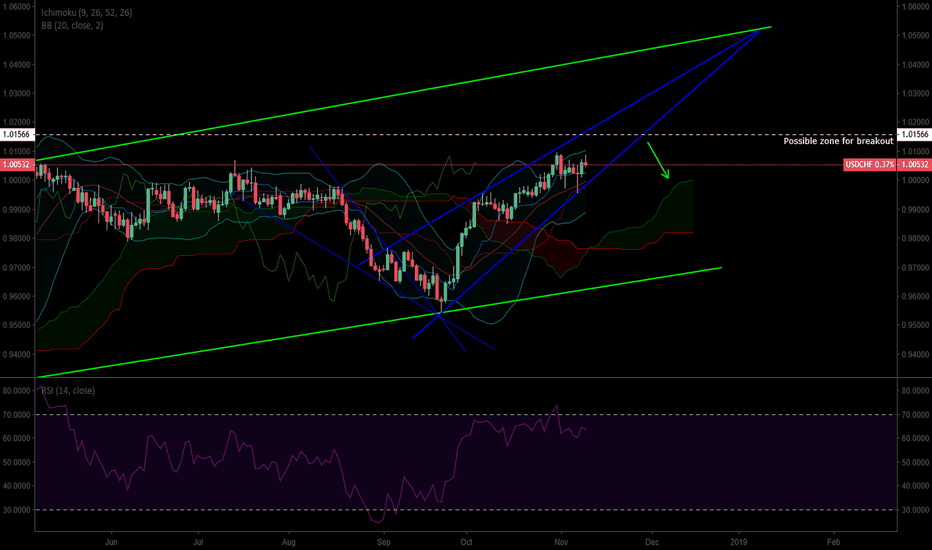Screen dimensions: 932x550
Task: Click the 50.0000 RSI level on right scale
Action: click(915, 463)
